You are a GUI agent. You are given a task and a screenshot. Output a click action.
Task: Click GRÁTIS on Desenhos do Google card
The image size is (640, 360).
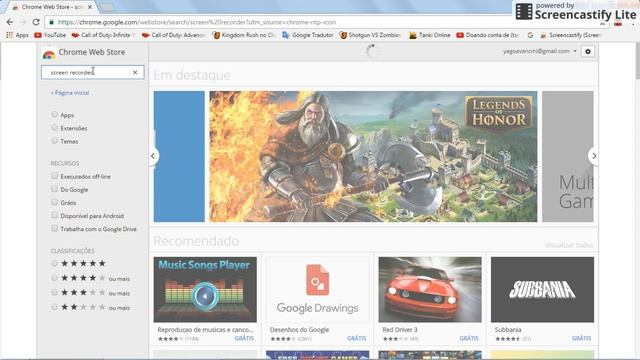click(x=356, y=338)
